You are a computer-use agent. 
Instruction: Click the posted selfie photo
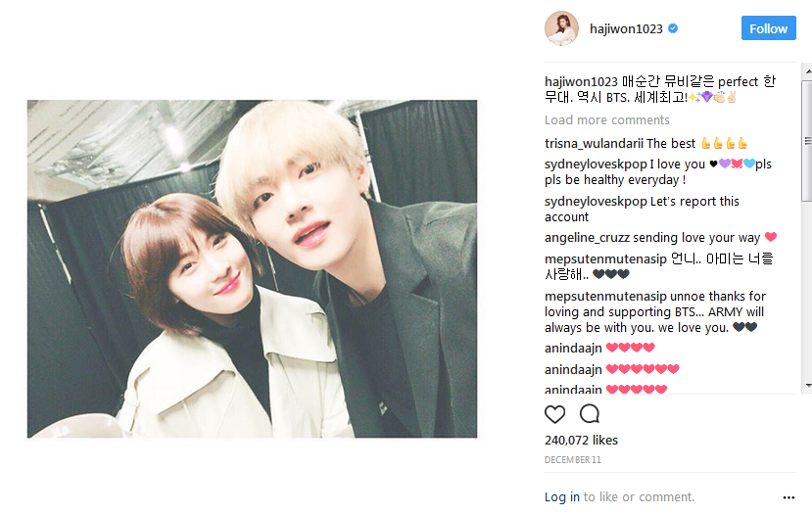(x=252, y=268)
